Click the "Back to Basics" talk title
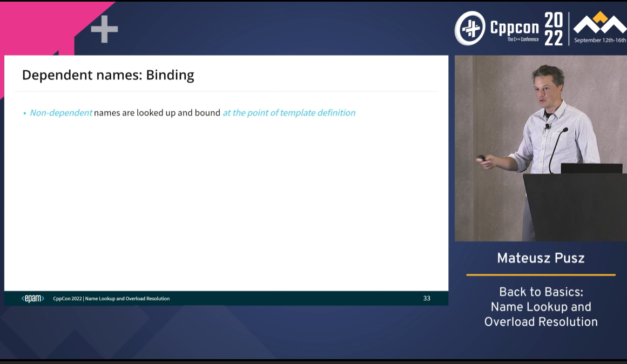627x364 pixels. point(541,292)
